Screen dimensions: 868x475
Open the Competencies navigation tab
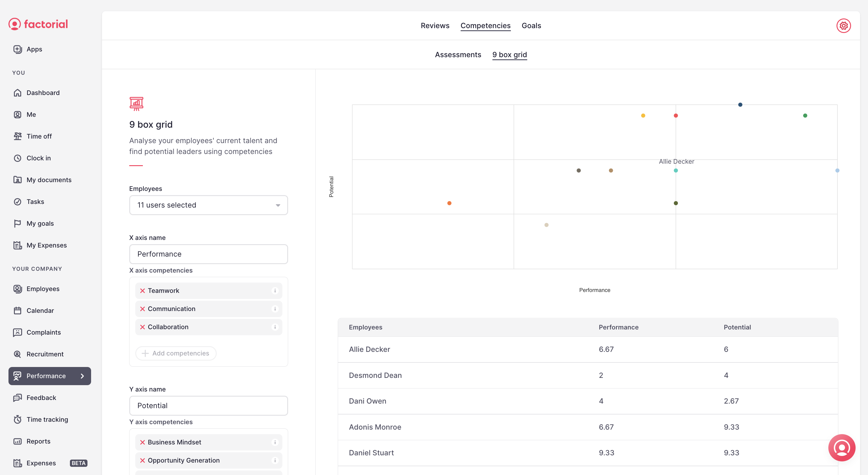click(485, 26)
